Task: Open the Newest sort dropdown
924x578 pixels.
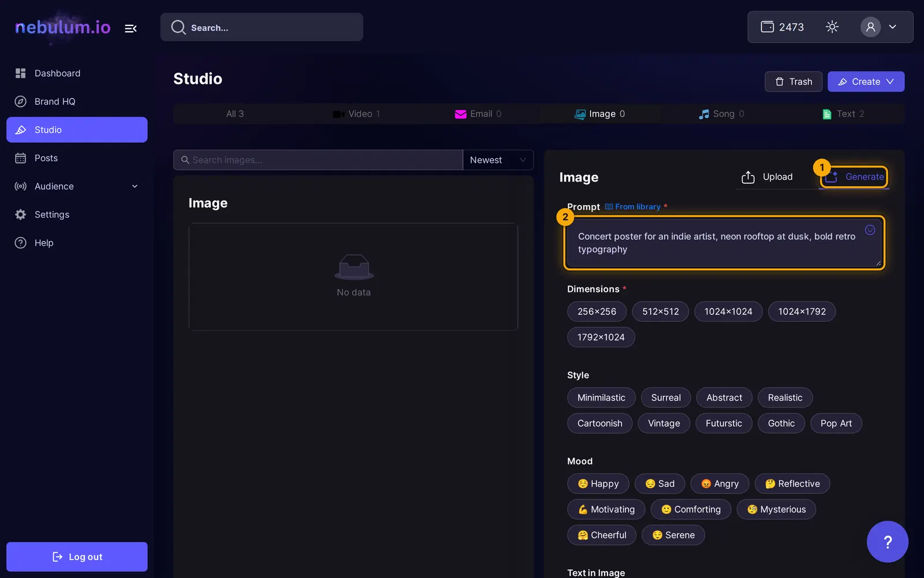Action: pyautogui.click(x=498, y=160)
